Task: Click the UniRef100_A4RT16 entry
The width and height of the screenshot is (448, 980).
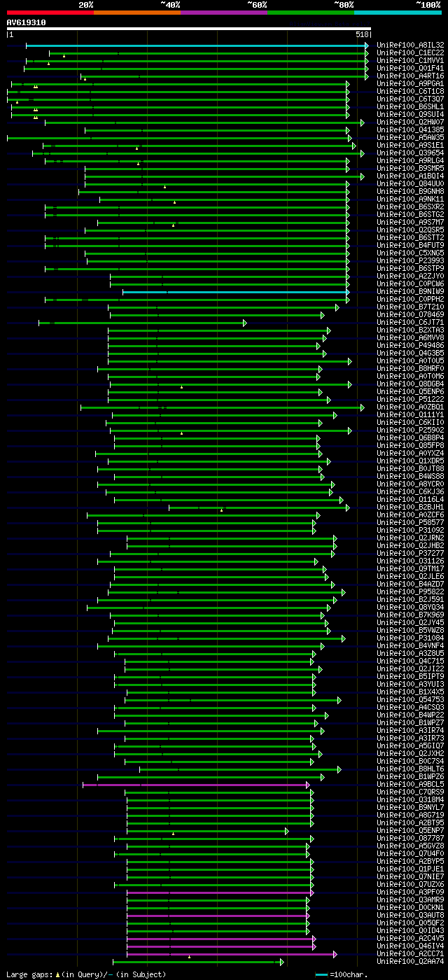Action: point(410,76)
